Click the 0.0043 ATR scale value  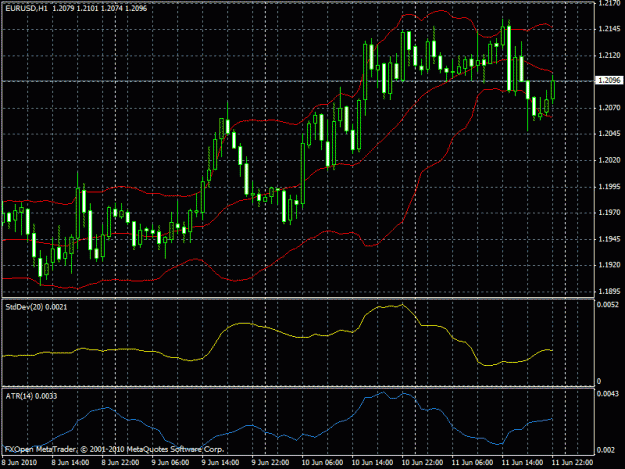(608, 394)
